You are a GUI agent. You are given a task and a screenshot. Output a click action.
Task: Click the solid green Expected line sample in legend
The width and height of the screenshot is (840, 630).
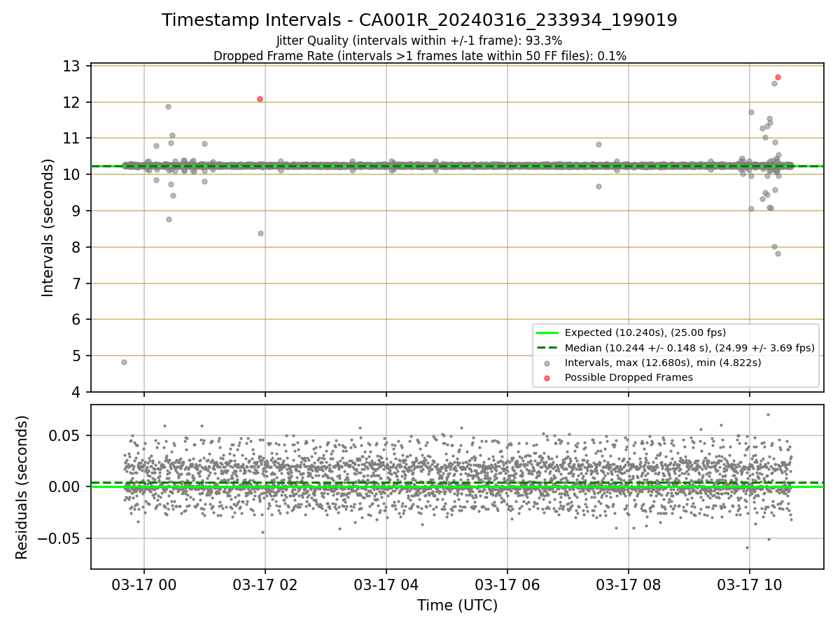pos(547,332)
